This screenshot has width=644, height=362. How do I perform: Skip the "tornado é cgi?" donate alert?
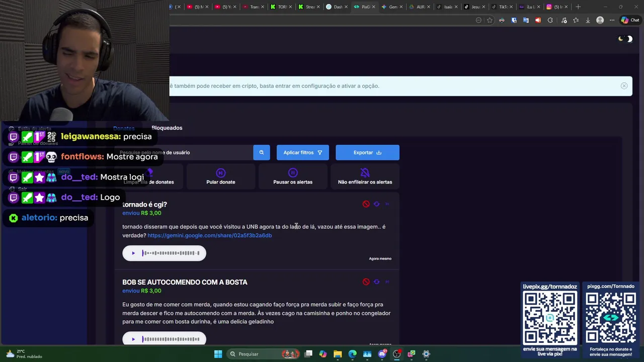(x=387, y=204)
